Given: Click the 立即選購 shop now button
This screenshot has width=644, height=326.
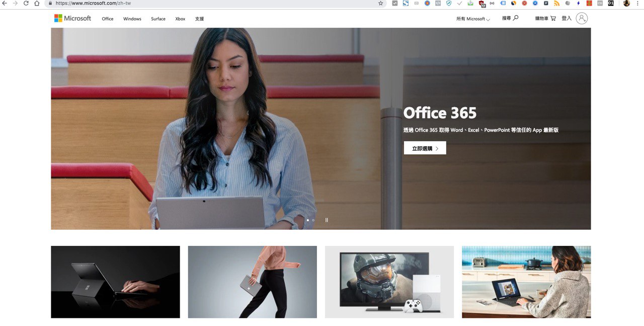Looking at the screenshot, I should coord(425,148).
